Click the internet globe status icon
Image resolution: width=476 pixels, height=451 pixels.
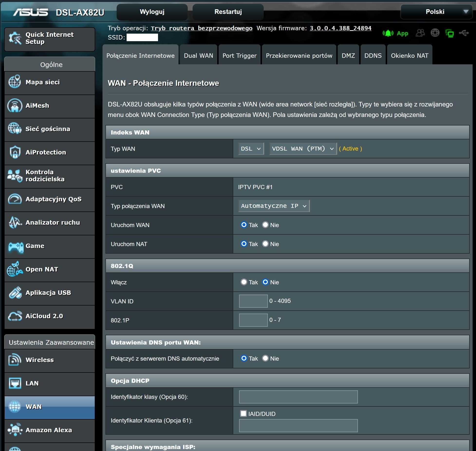(x=435, y=33)
